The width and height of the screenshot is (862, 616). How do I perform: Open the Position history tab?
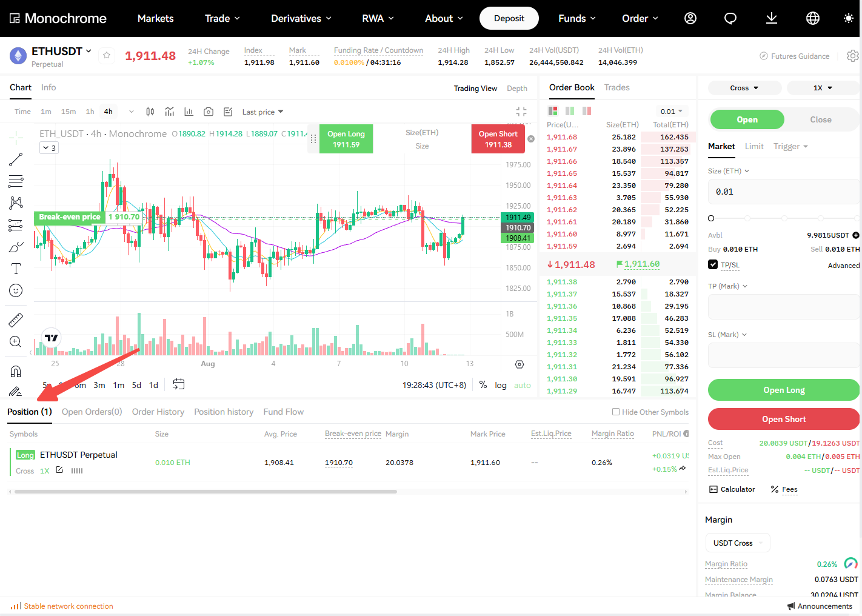click(224, 412)
